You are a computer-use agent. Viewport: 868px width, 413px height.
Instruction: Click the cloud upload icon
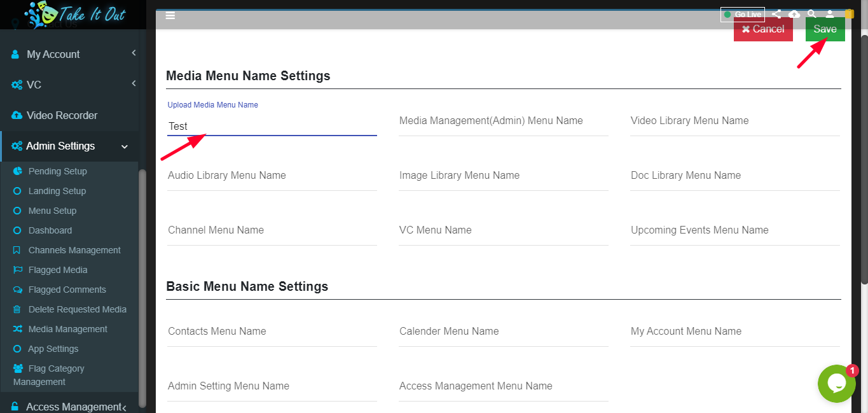coord(794,14)
